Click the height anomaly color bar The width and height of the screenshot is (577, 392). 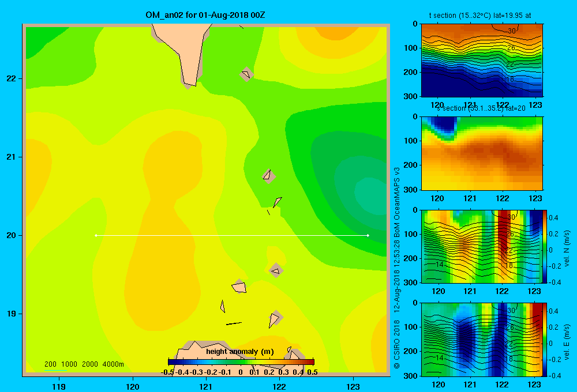pyautogui.click(x=241, y=362)
